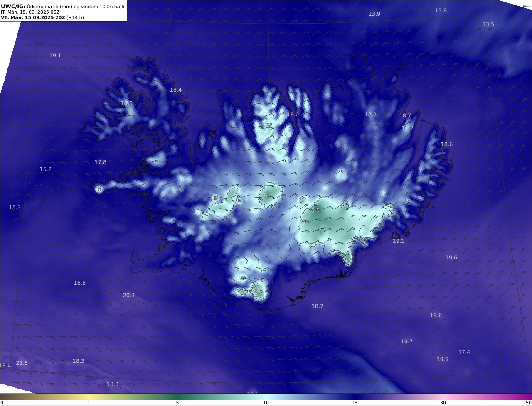
Task: Click the 5.5 value over Vatnajökull
Action: click(x=315, y=210)
